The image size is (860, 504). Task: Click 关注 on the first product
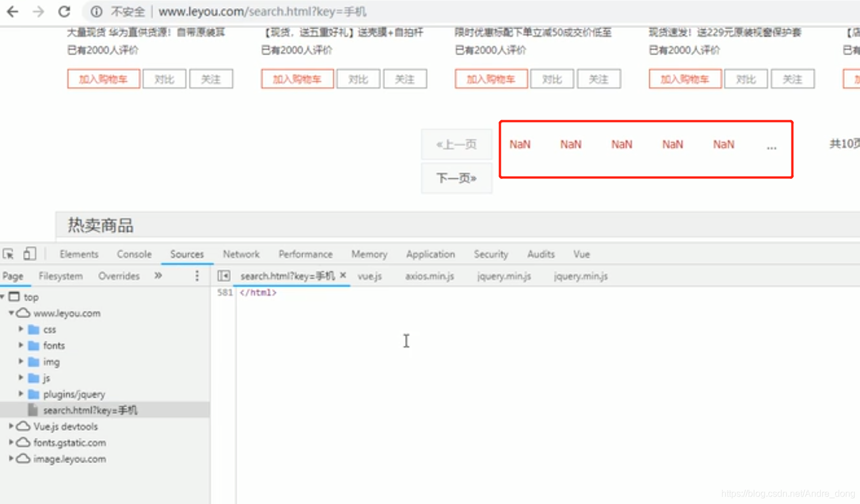click(x=211, y=79)
